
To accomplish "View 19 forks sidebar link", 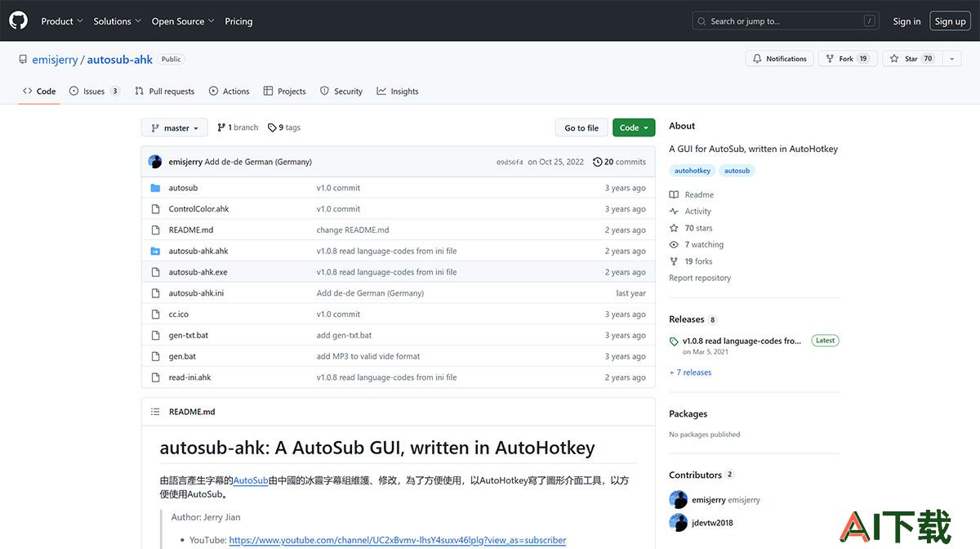I will 691,261.
